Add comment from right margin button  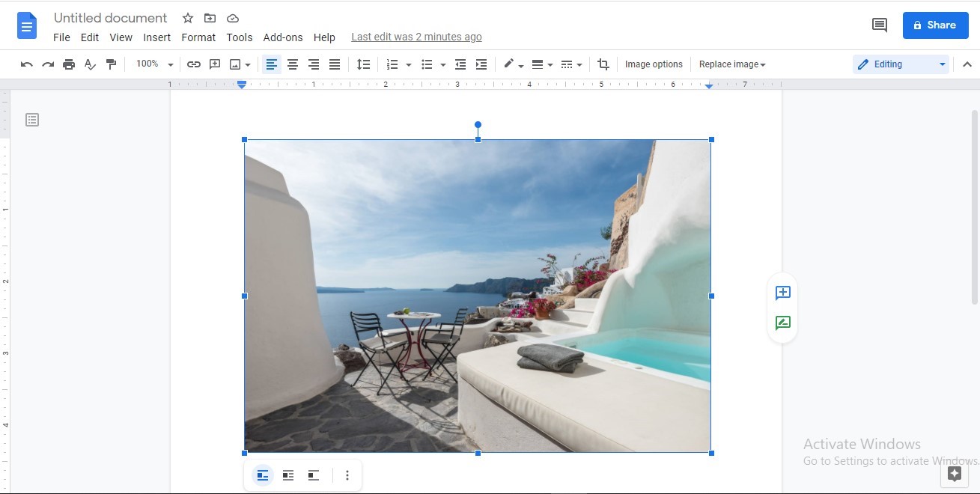782,293
